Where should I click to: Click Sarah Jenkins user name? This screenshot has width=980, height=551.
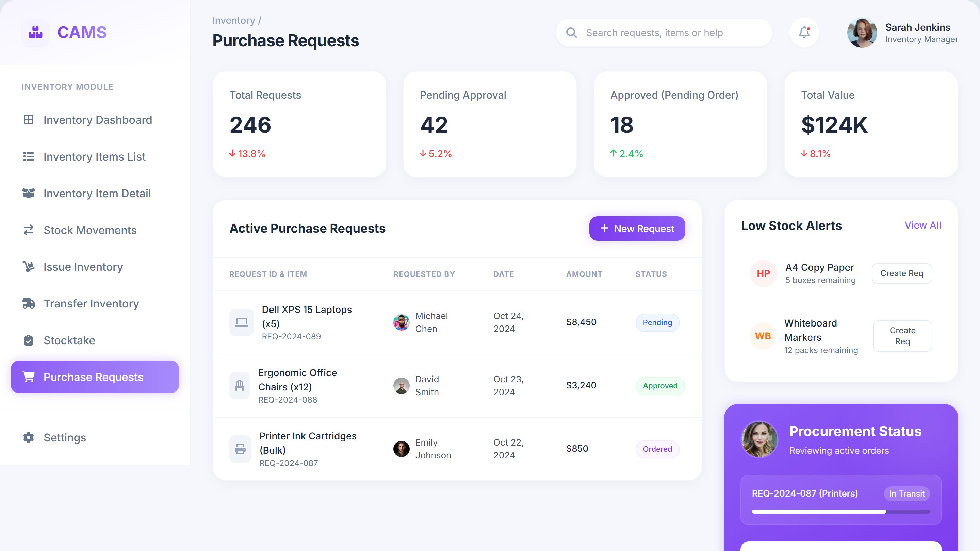point(918,27)
